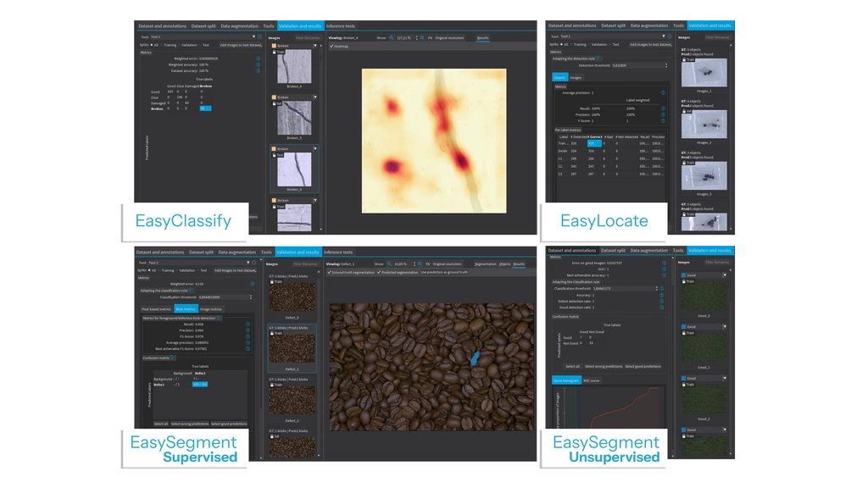This screenshot has height=488, width=868.
Task: Click the Classification threshold stepper in EasySegment Supervised
Action: (251, 297)
